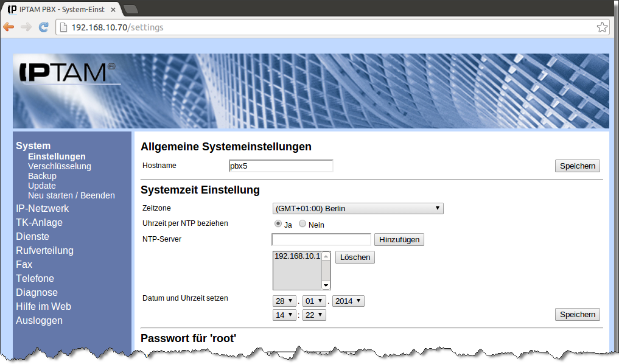The height and width of the screenshot is (364, 619).
Task: Click the browser back arrow icon
Action: [9, 27]
